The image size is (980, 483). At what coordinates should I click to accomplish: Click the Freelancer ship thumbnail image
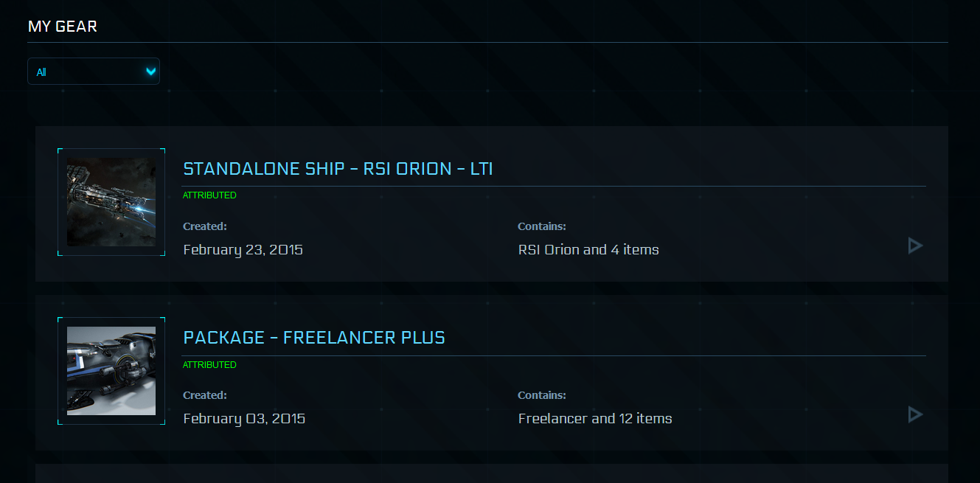tap(111, 371)
